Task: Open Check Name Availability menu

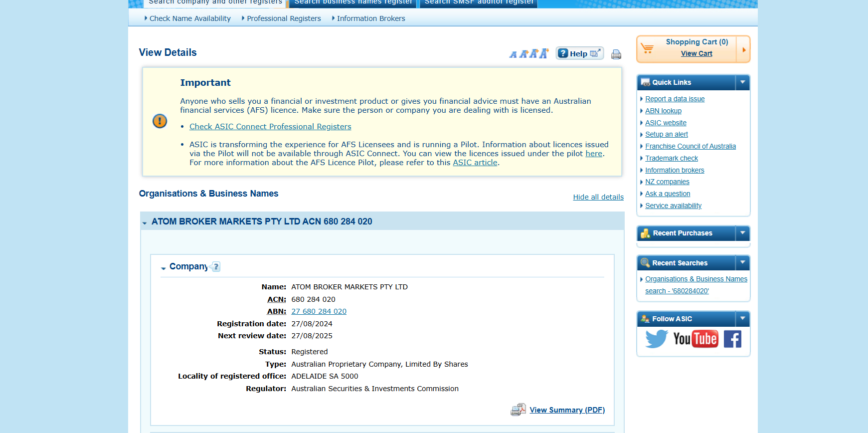Action: [x=190, y=18]
